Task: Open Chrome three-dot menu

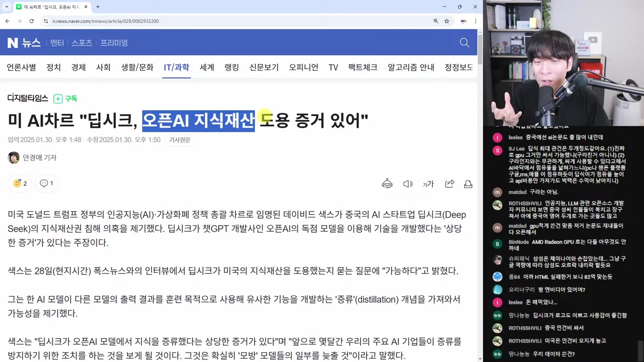Action: tap(475, 21)
